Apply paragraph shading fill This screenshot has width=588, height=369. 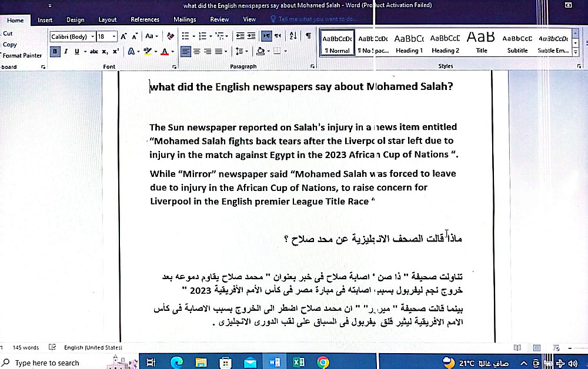pos(260,51)
